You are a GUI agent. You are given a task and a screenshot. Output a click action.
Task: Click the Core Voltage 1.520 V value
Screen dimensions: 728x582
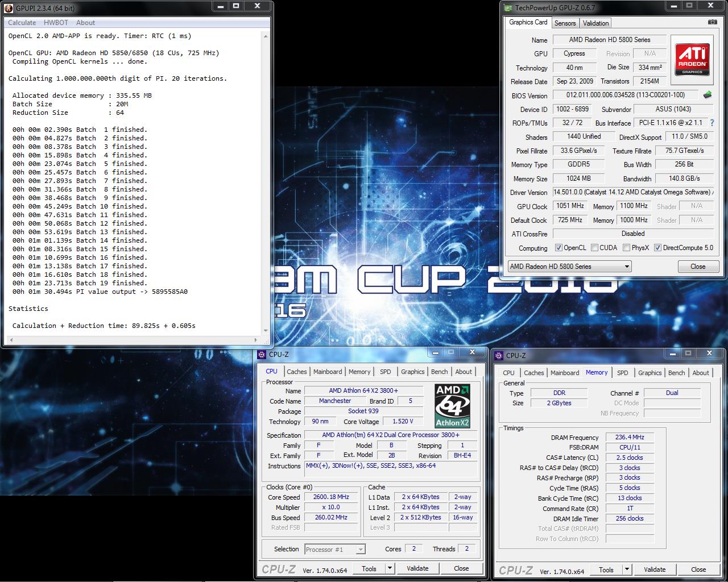pos(403,421)
